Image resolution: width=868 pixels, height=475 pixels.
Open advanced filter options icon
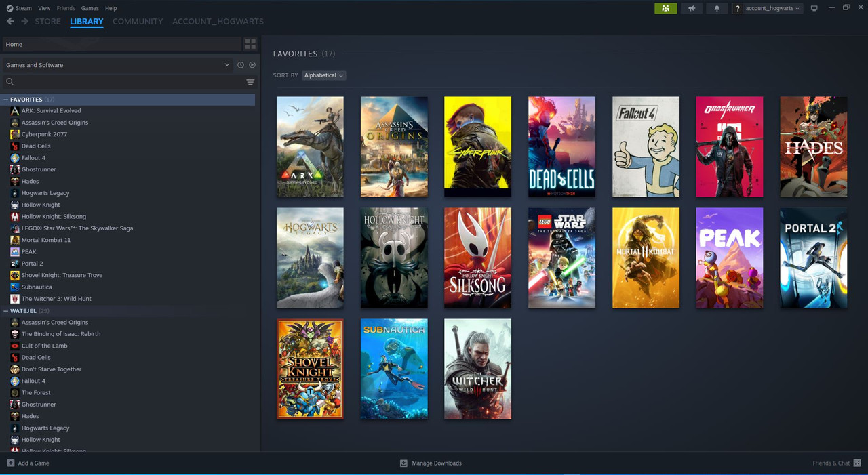[x=250, y=82]
